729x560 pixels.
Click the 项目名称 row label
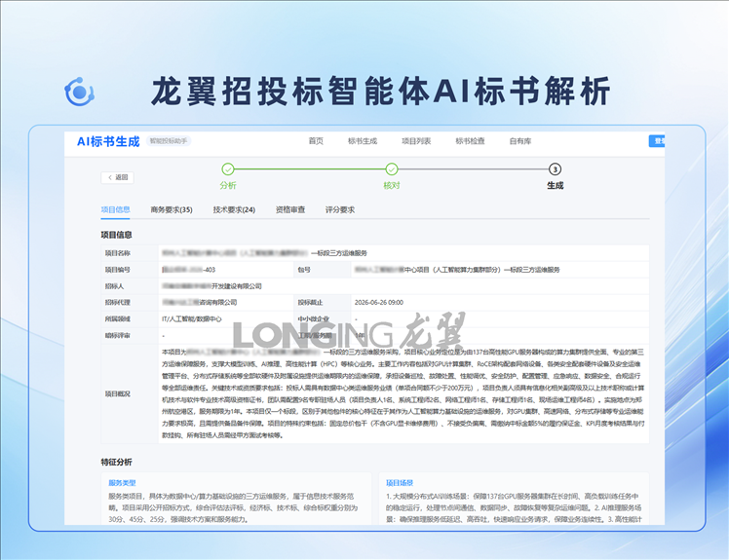pyautogui.click(x=117, y=253)
